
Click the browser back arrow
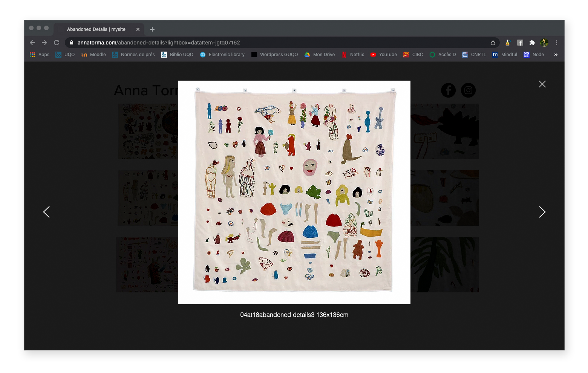tap(32, 43)
